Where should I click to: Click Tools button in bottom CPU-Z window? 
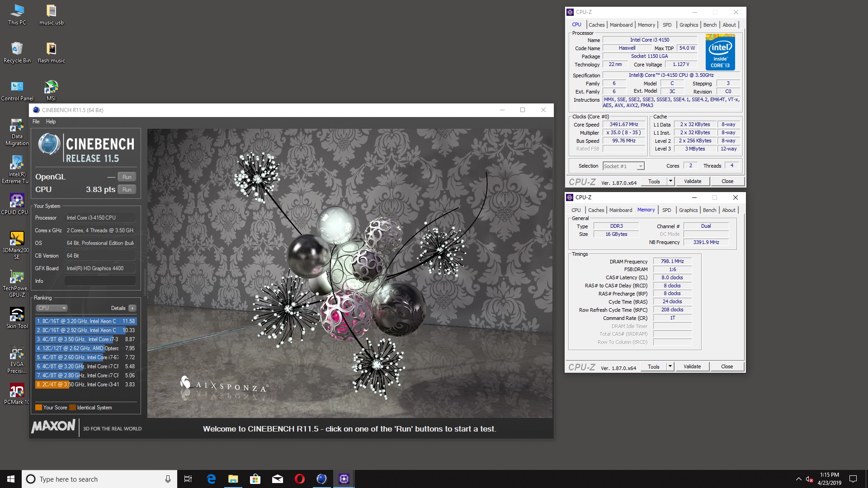click(654, 366)
